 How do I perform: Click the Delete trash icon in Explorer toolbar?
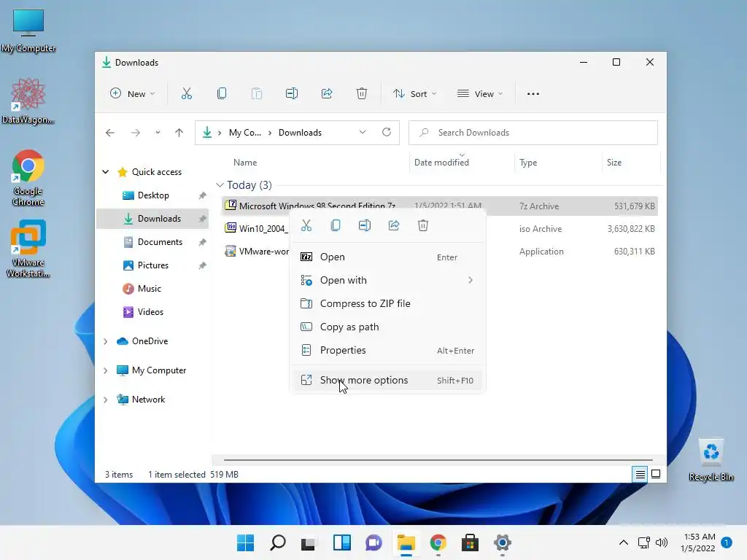[362, 94]
